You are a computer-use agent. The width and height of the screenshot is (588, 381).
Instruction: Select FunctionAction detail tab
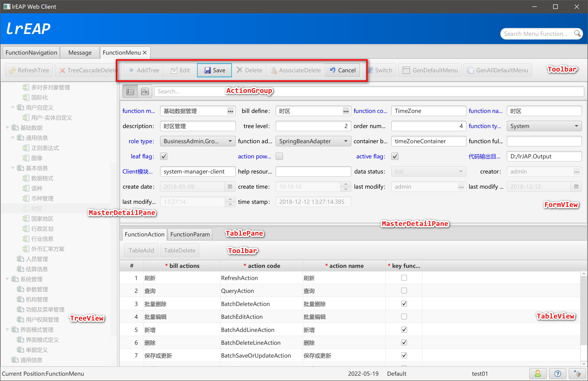144,234
